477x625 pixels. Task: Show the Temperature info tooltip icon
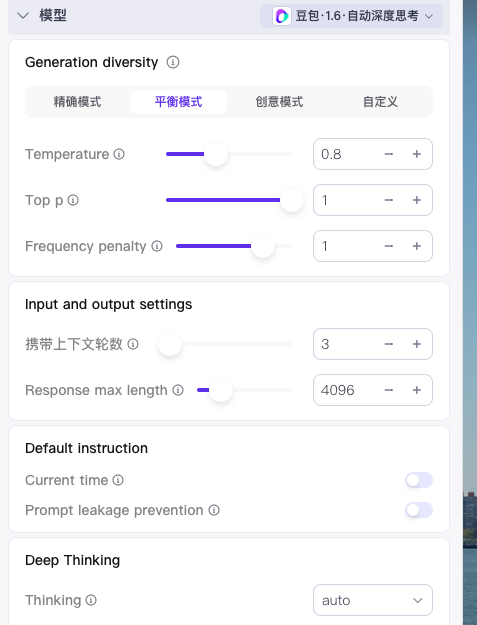[119, 154]
